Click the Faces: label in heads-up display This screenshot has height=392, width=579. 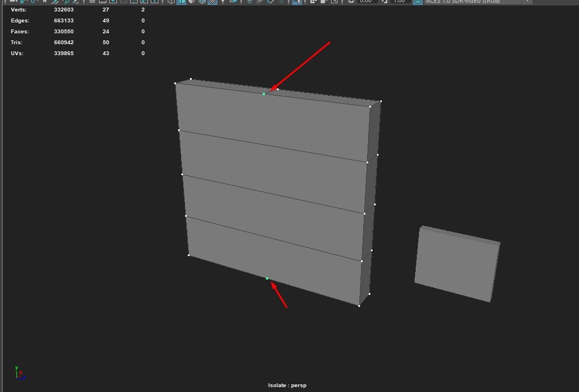(20, 31)
